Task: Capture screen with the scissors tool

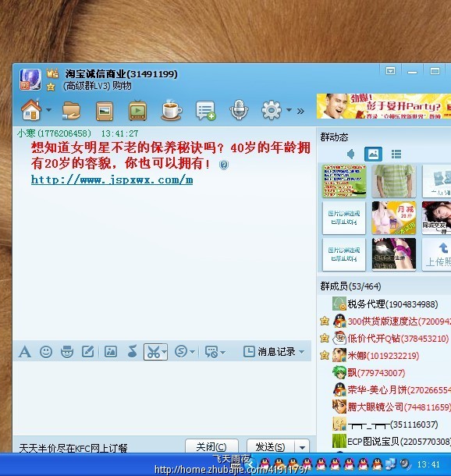Action: point(153,352)
